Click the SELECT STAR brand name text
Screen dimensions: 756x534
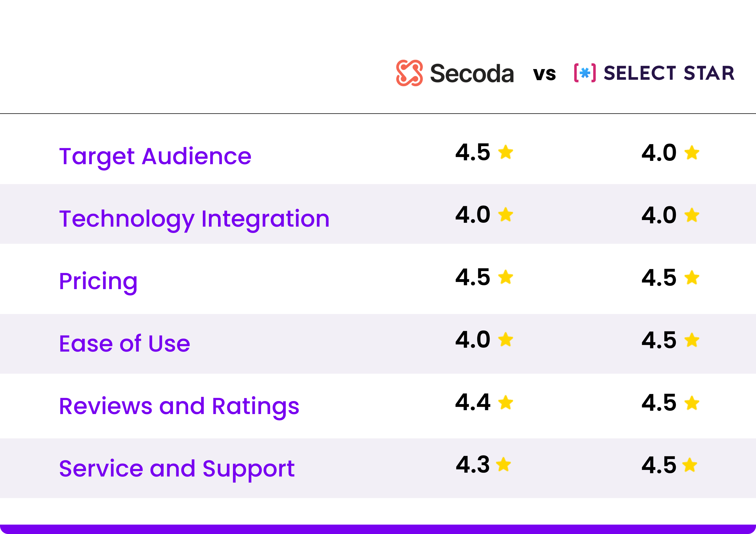pos(669,73)
